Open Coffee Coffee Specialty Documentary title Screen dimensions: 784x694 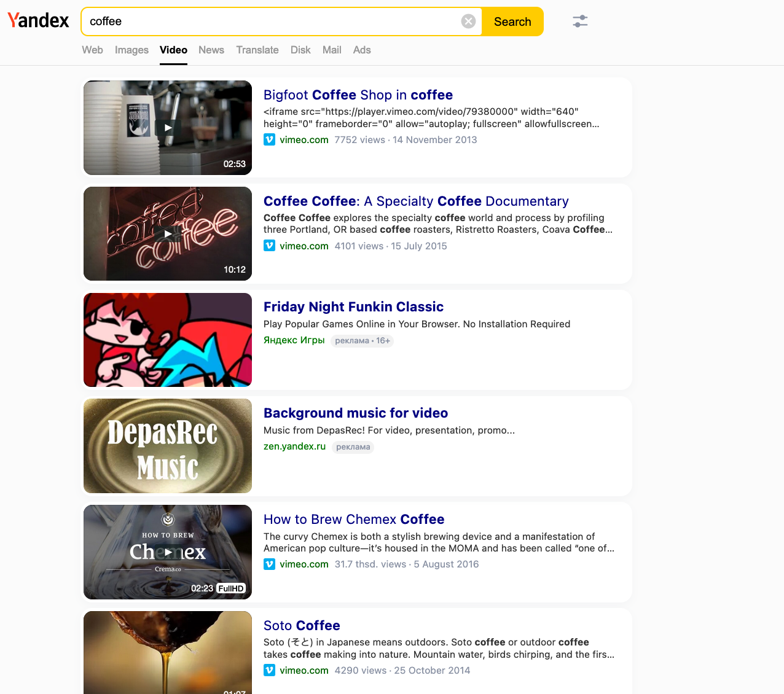tap(416, 201)
